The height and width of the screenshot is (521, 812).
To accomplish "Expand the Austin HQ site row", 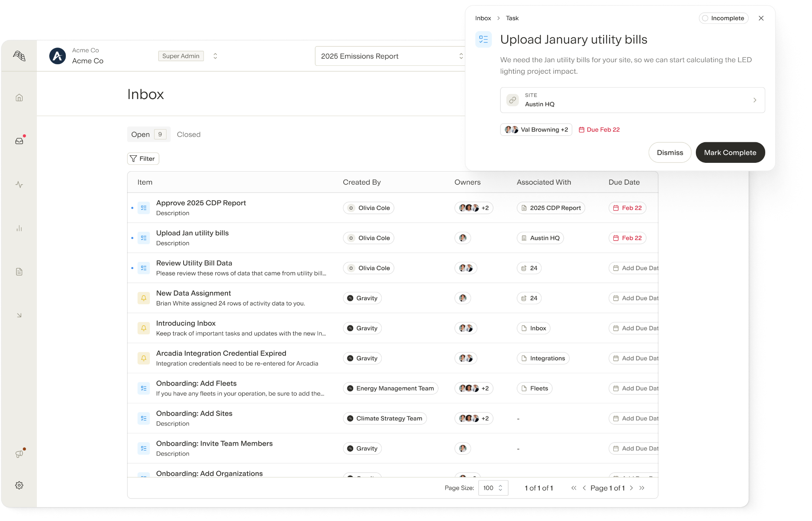I will [632, 100].
